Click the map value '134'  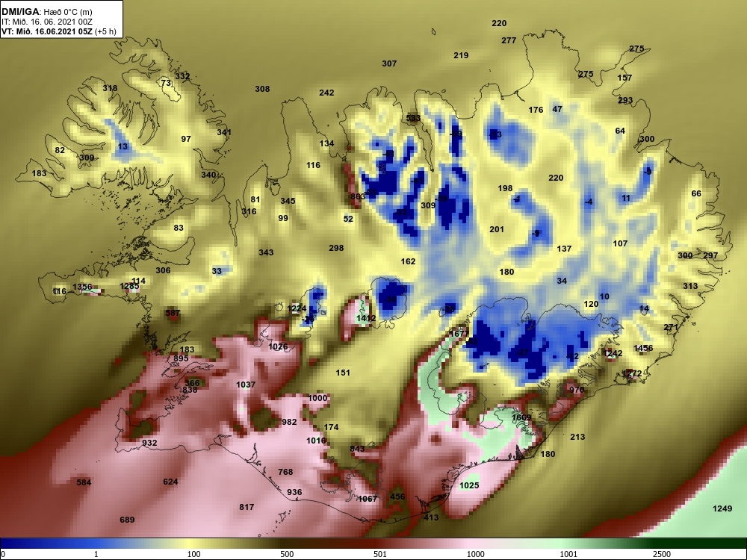[327, 143]
